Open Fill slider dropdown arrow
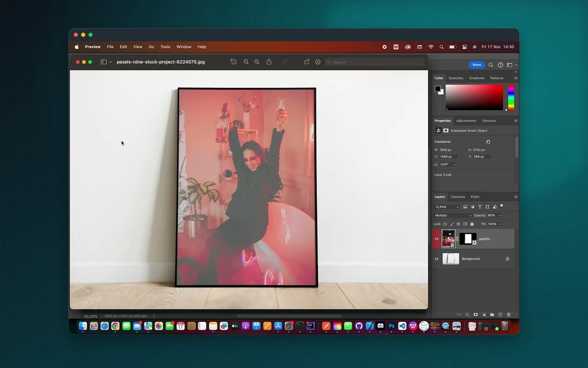 coord(500,224)
